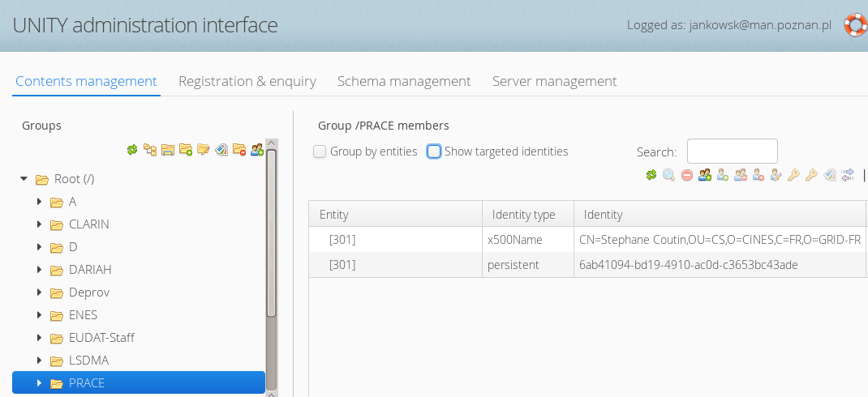Image resolution: width=868 pixels, height=397 pixels.
Task: Switch to the Schema management tab
Action: [x=404, y=81]
